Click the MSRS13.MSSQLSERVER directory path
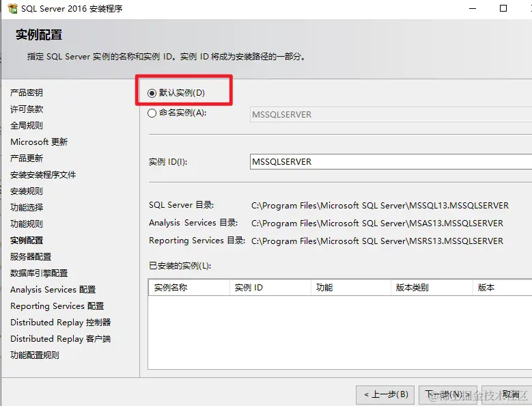Viewport: 532px width, 406px height. click(377, 241)
